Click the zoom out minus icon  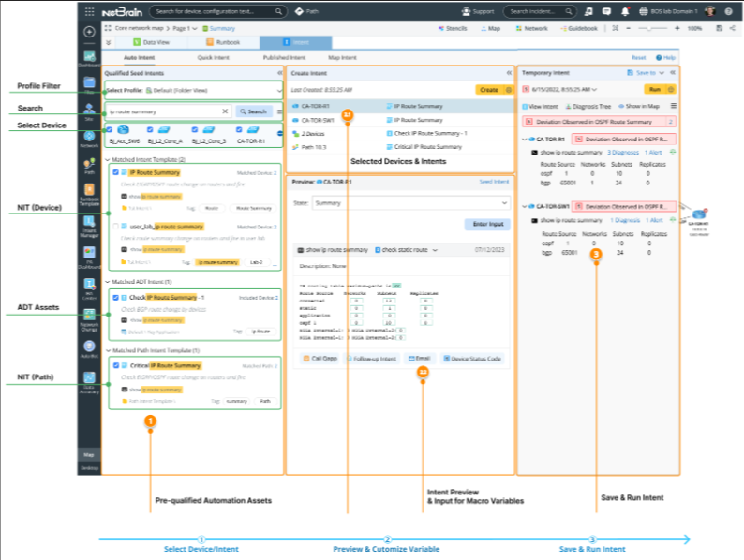(628, 28)
